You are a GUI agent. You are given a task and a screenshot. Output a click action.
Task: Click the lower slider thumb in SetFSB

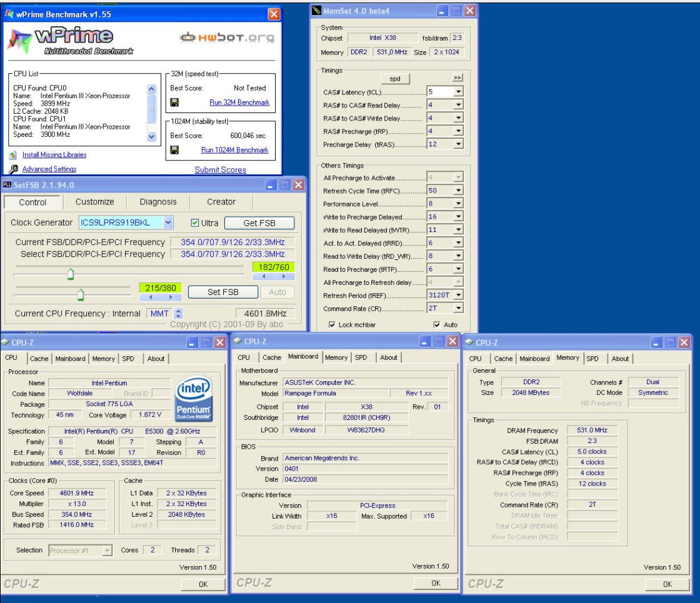(81, 294)
